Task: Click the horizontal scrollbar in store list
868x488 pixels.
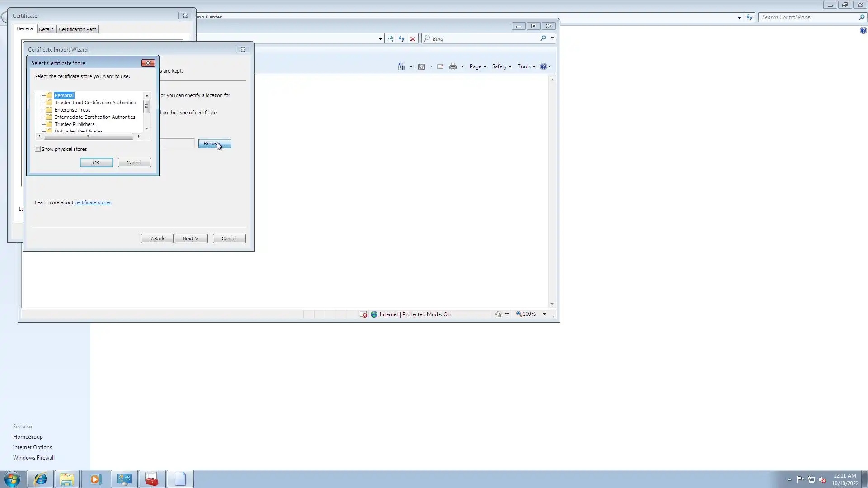Action: point(89,136)
